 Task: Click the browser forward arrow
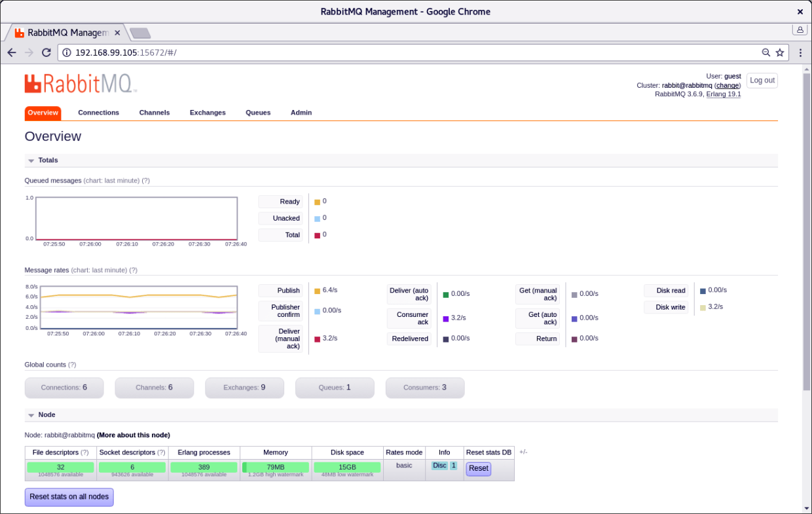pos(29,52)
